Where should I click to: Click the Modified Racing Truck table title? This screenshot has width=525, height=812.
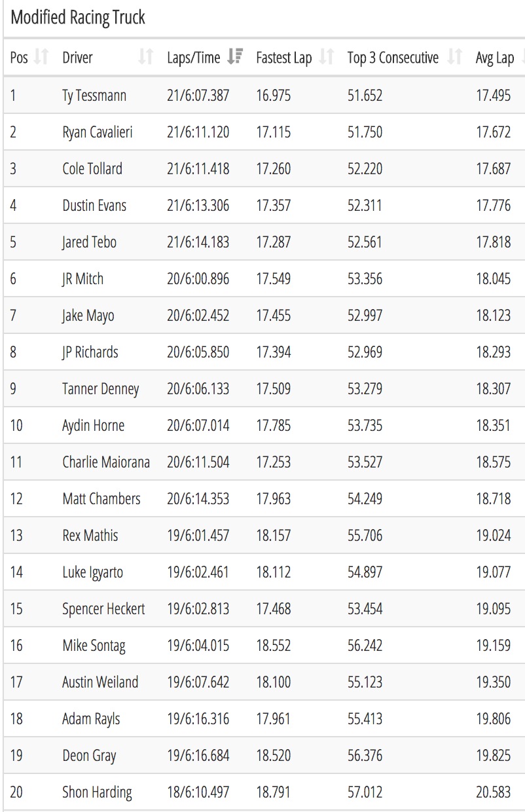pyautogui.click(x=78, y=18)
